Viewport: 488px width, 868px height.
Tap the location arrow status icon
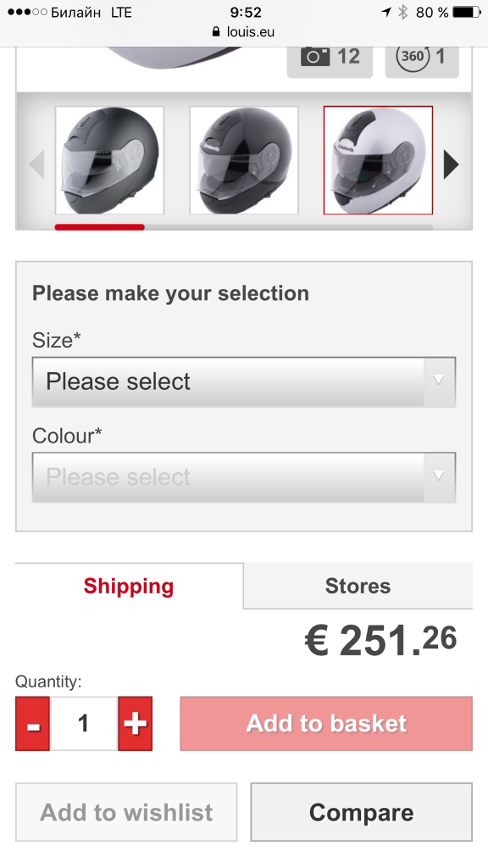[x=385, y=12]
